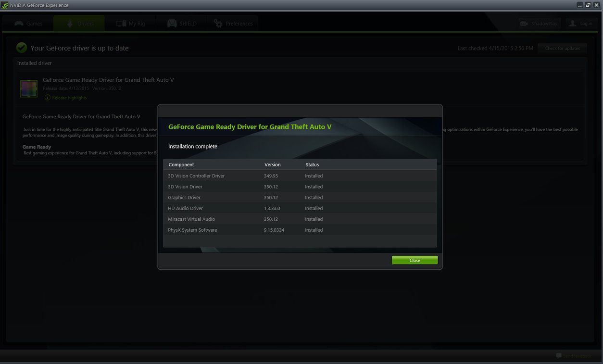
Task: Close the GeForce Experience window
Action: (x=596, y=5)
